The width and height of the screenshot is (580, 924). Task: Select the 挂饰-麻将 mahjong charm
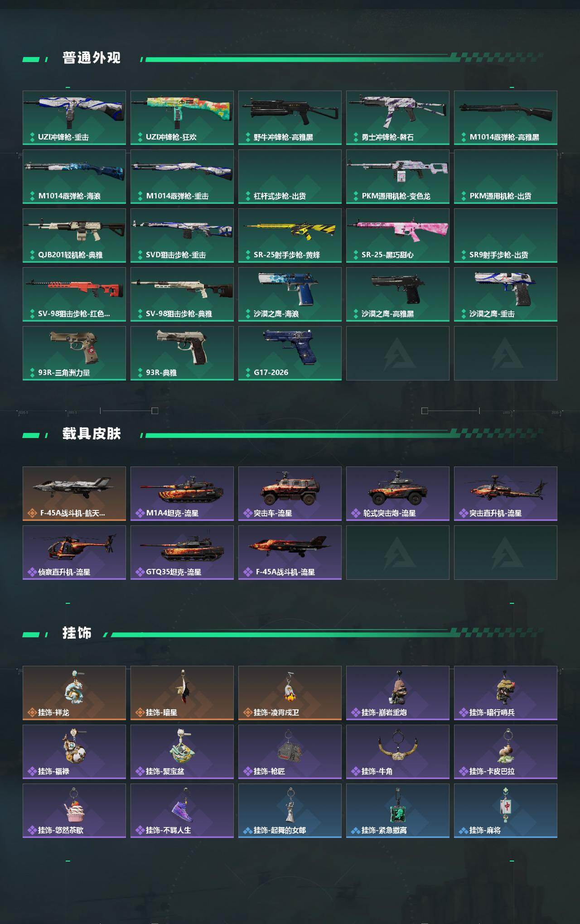click(x=506, y=811)
